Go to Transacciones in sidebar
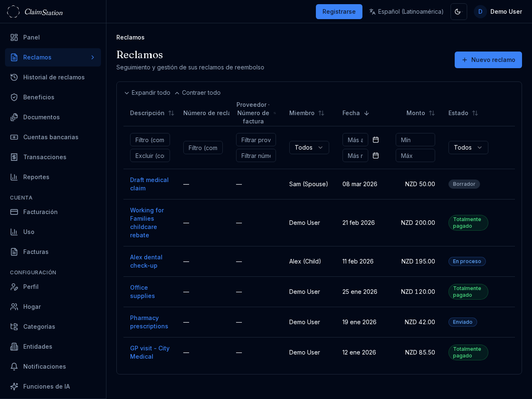Screen dimensions: 532x399 (x=44, y=157)
